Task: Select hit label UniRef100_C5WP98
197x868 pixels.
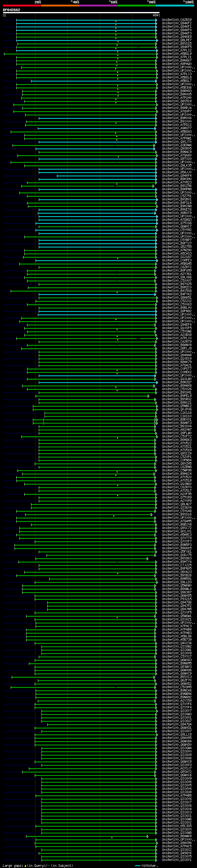Action: tap(176, 470)
